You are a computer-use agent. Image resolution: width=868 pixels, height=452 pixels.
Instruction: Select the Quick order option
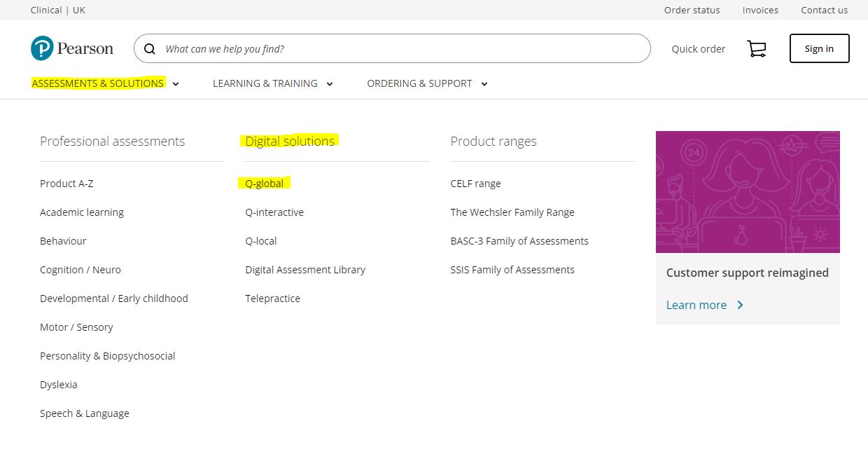tap(698, 48)
